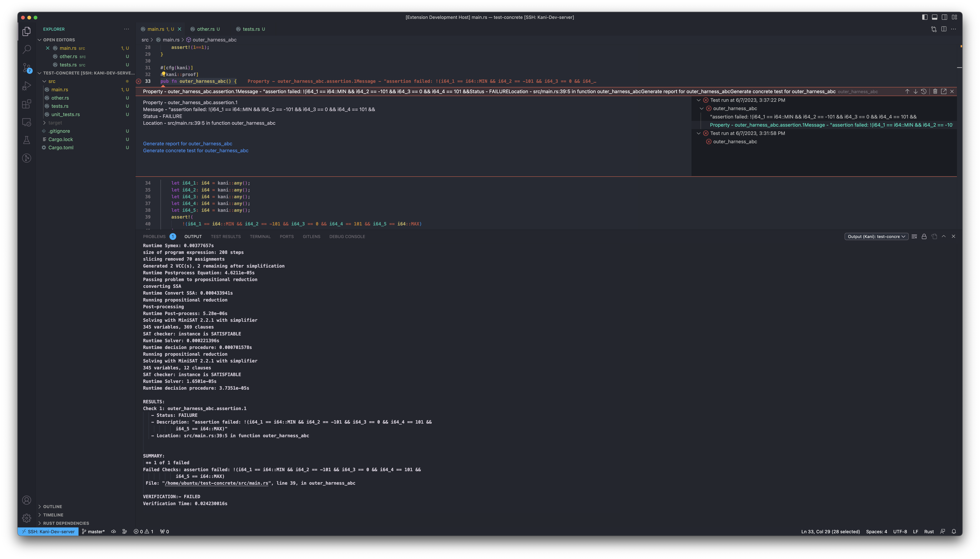Click the publish to cloud icon in status bar
The image size is (980, 559).
pyautogui.click(x=114, y=532)
